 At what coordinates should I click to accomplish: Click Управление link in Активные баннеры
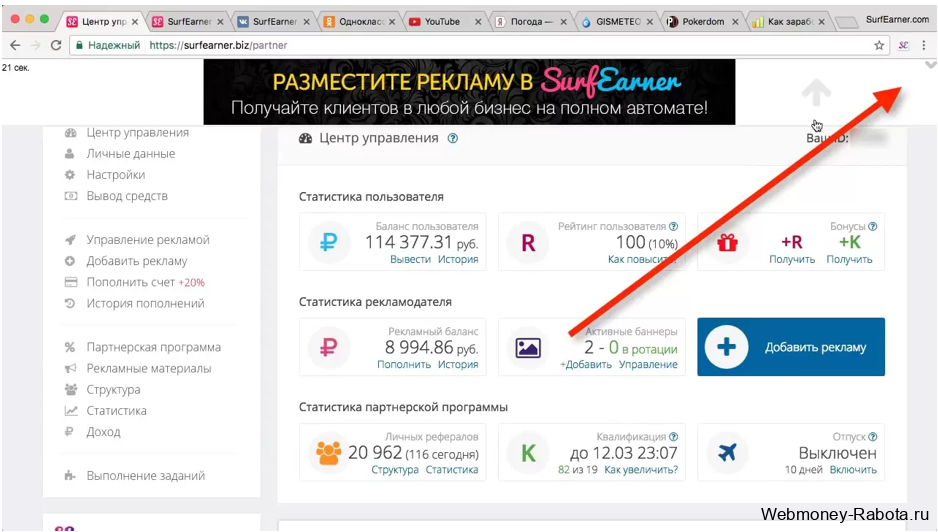click(648, 364)
